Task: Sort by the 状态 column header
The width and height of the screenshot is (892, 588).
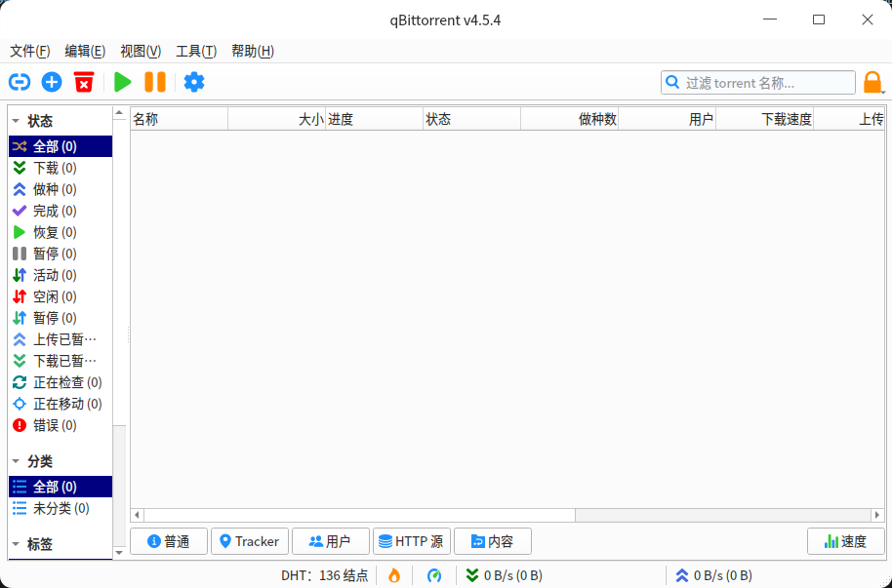Action: (471, 119)
